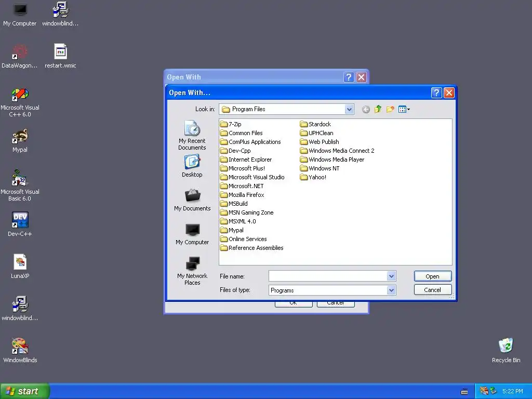Select the LunaXP desktop file
The image size is (532, 399).
click(x=20, y=267)
